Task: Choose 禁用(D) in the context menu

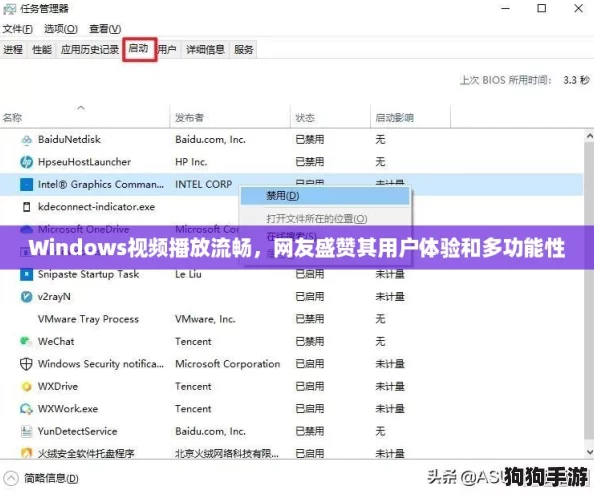Action: click(x=325, y=196)
